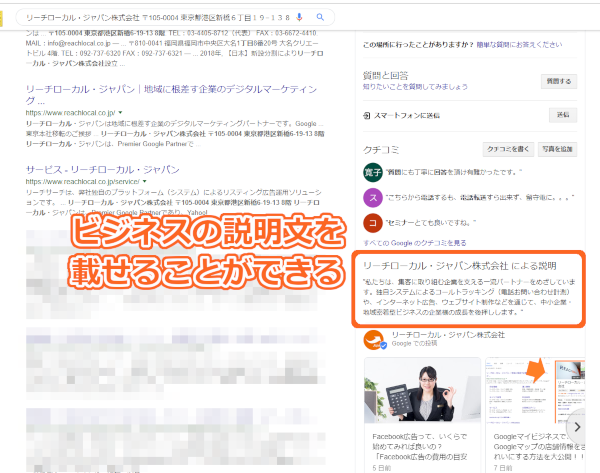Click Facebook広告って、いくらで post text

click(x=420, y=446)
